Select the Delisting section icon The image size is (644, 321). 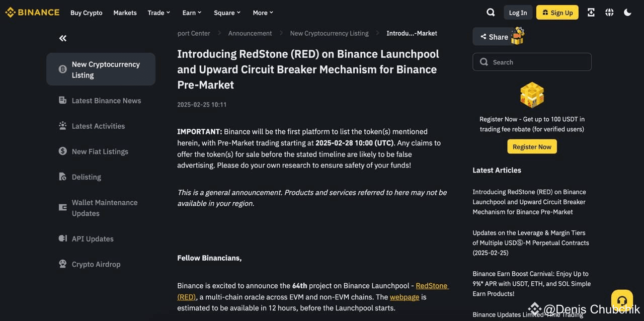pos(61,177)
